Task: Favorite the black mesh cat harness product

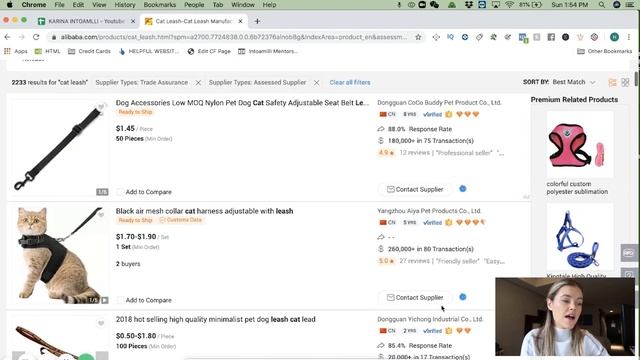Action: pyautogui.click(x=101, y=215)
